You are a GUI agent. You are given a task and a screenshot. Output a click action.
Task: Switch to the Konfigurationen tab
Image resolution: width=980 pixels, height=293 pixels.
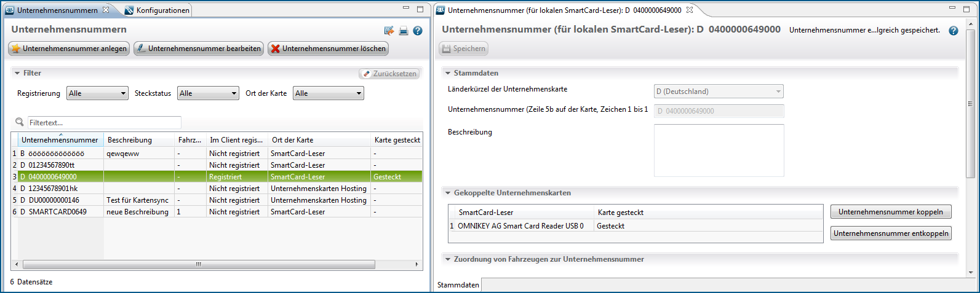pyautogui.click(x=157, y=10)
